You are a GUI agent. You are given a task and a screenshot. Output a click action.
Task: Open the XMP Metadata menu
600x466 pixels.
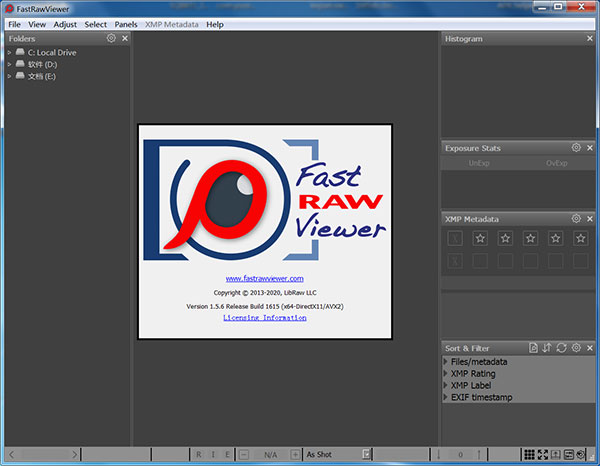[x=171, y=24]
